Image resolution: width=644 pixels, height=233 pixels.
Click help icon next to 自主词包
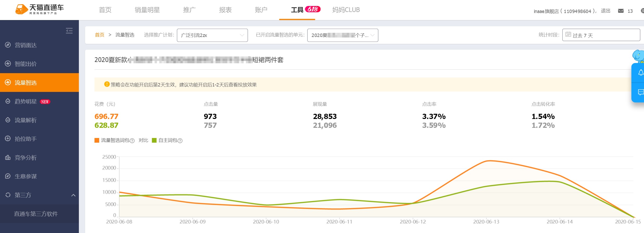point(180,141)
